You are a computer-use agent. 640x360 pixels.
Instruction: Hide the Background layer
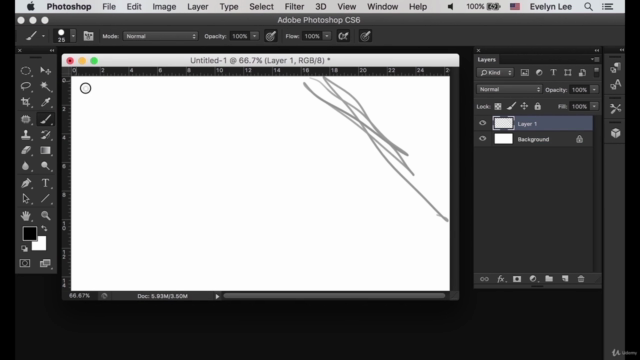pyautogui.click(x=482, y=139)
